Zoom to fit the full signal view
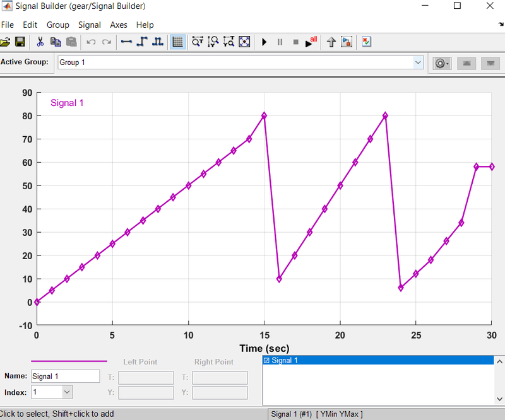This screenshot has width=505, height=420. point(245,42)
